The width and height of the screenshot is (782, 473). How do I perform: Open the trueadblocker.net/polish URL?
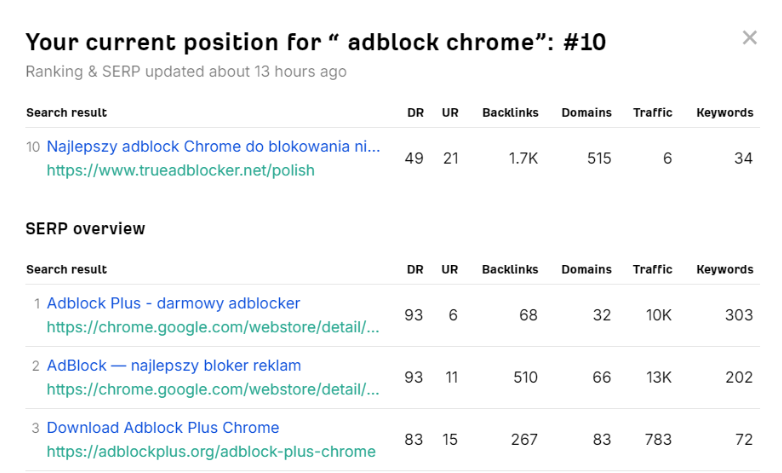[x=180, y=170]
